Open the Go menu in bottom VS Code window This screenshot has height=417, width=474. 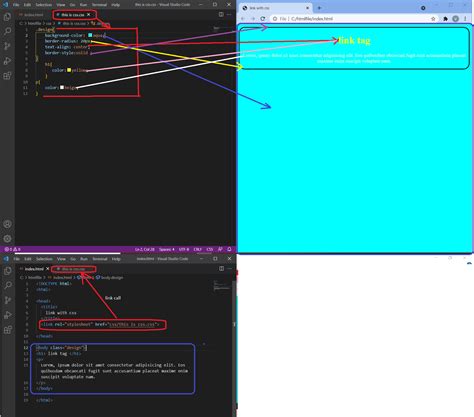tap(73, 259)
